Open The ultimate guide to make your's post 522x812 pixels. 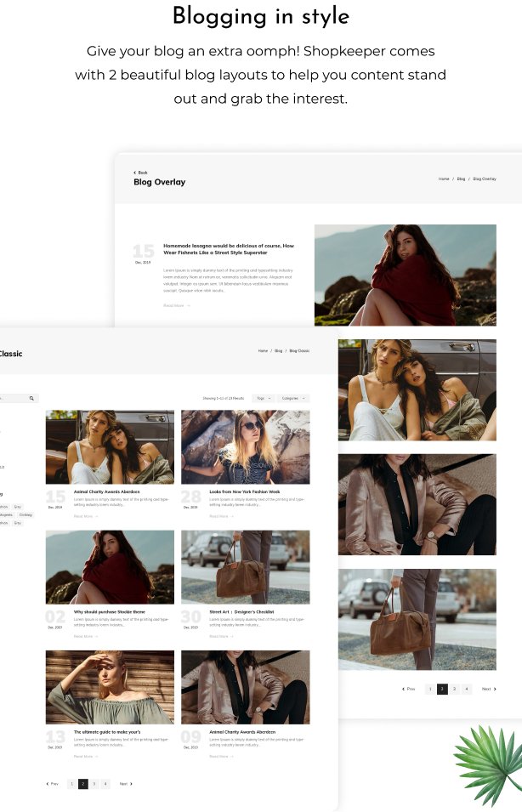click(x=107, y=731)
